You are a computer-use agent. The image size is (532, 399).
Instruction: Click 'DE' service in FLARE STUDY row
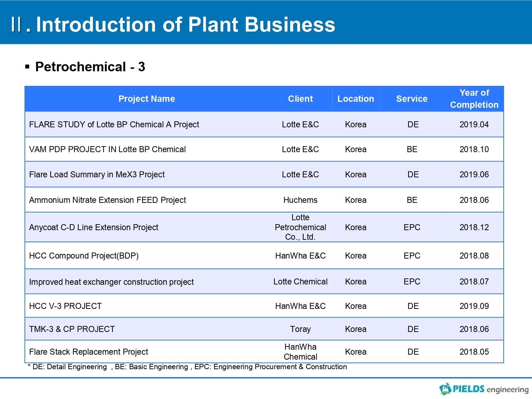(413, 124)
